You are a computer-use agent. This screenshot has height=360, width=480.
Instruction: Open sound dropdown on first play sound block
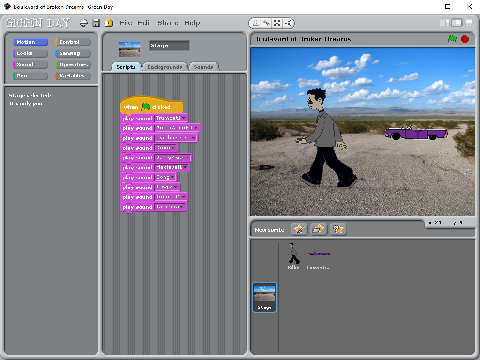tap(183, 118)
